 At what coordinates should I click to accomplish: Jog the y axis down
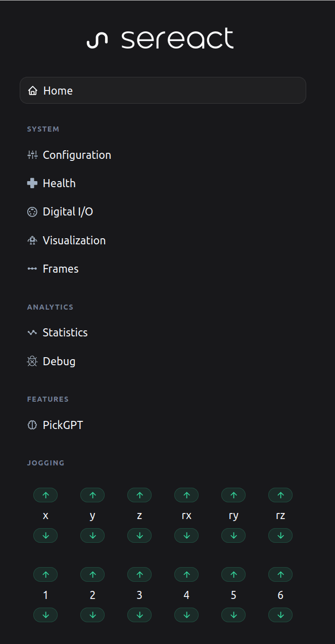92,536
